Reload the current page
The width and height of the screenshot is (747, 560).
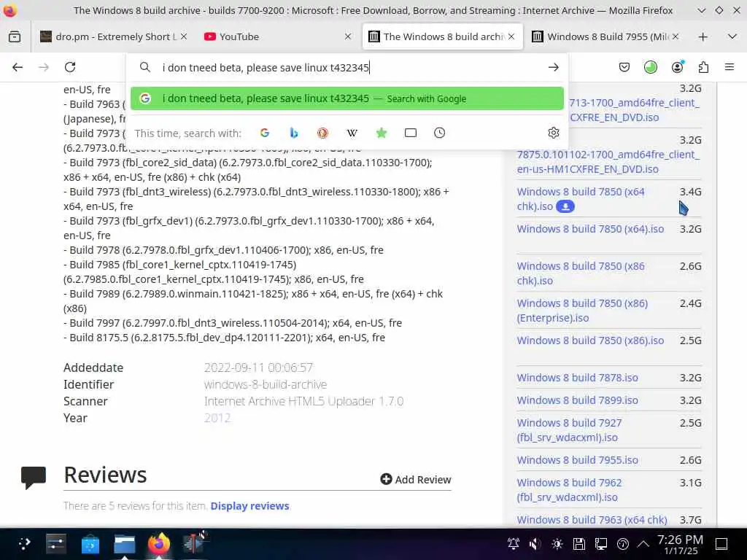pos(70,67)
